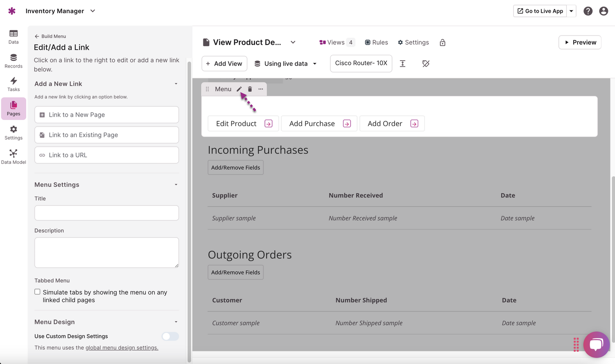The height and width of the screenshot is (364, 615).
Task: Click the pencil edit icon on Menu
Action: point(239,89)
